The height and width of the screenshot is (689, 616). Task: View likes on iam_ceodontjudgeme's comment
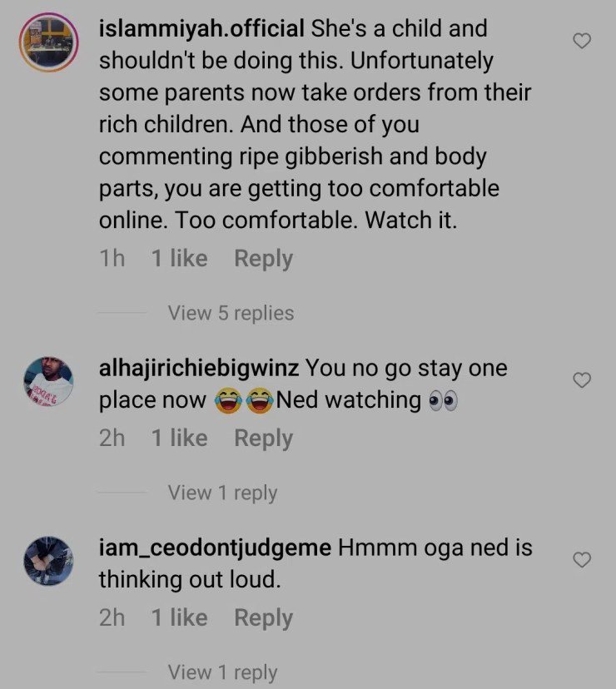(179, 618)
